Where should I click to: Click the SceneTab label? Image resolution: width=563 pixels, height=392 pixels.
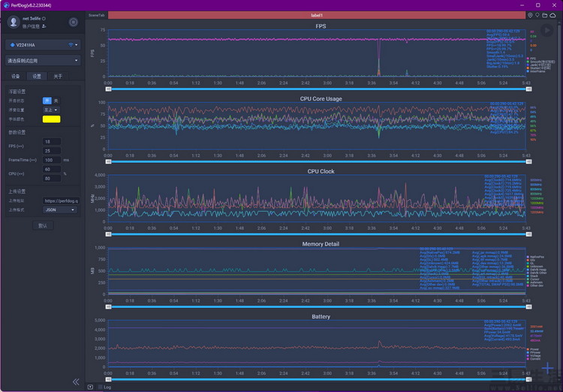97,15
